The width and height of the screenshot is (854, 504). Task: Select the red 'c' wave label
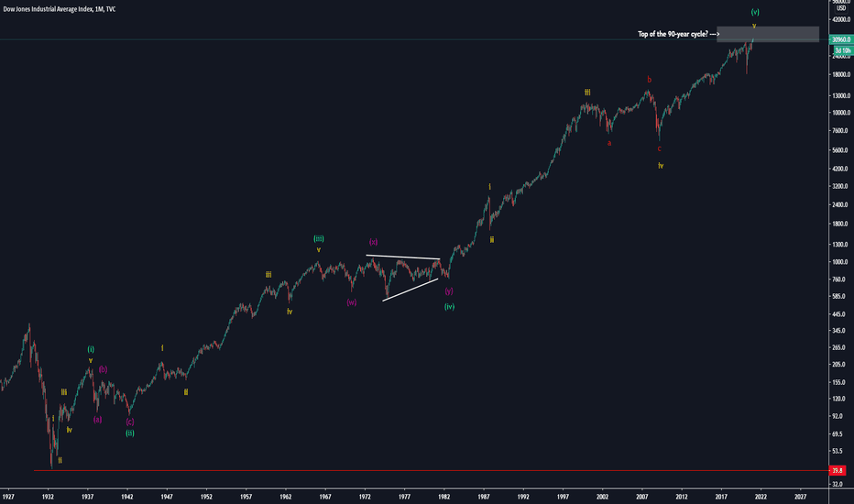point(659,148)
